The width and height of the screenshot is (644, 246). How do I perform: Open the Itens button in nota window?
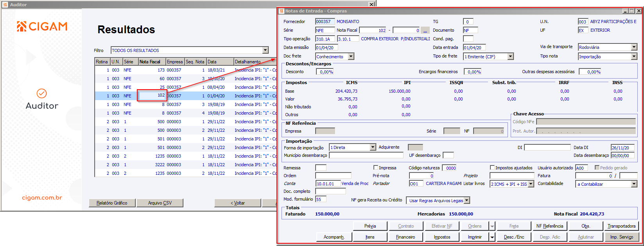pyautogui.click(x=370, y=237)
